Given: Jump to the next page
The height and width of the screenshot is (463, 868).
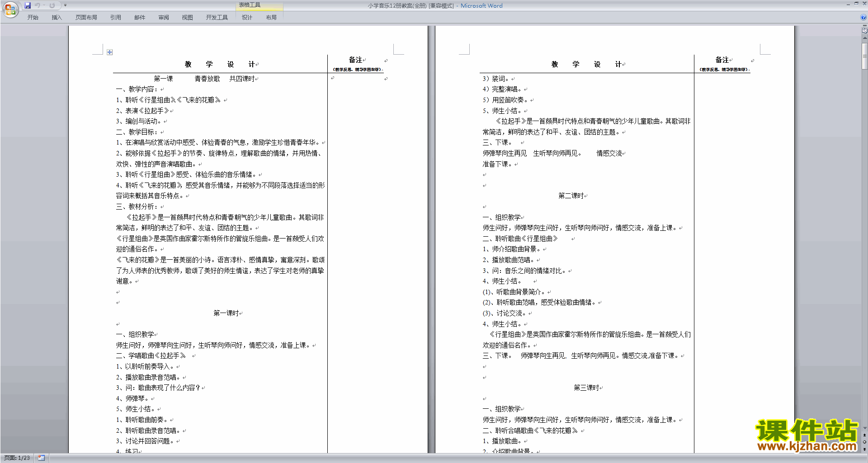Looking at the screenshot, I should pyautogui.click(x=864, y=449).
